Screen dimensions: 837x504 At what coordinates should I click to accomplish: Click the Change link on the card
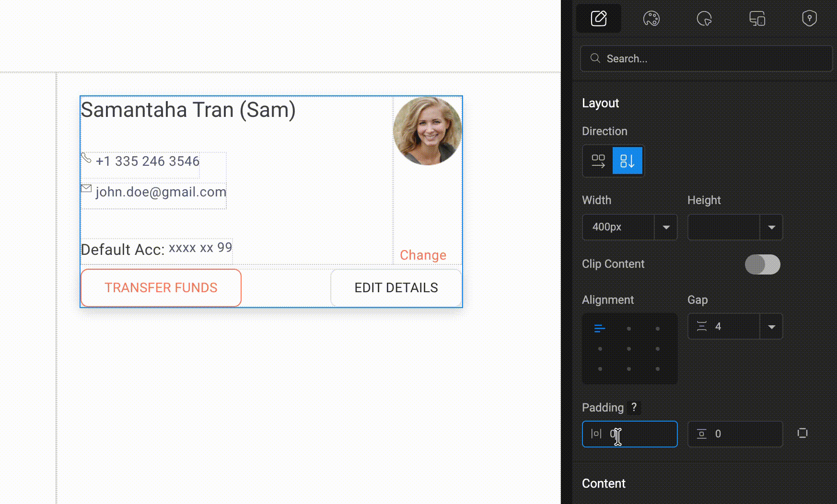click(x=422, y=255)
